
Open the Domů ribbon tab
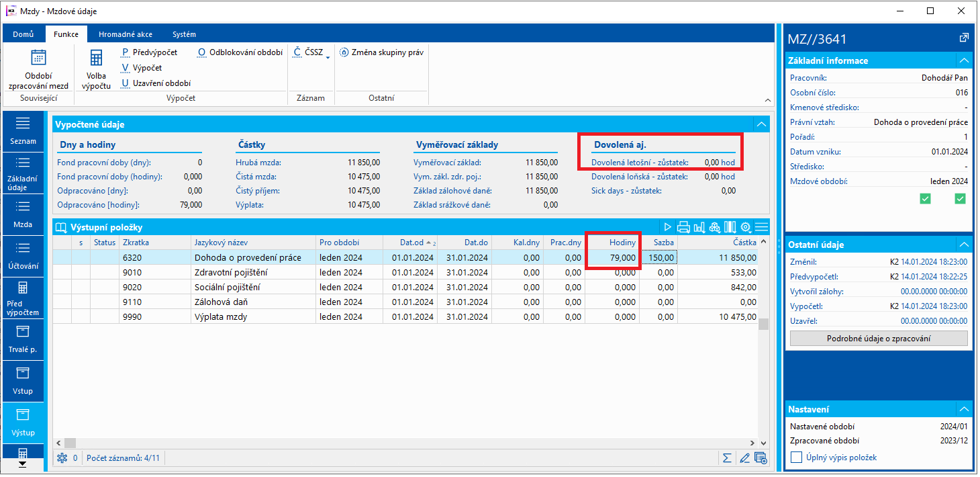[23, 34]
